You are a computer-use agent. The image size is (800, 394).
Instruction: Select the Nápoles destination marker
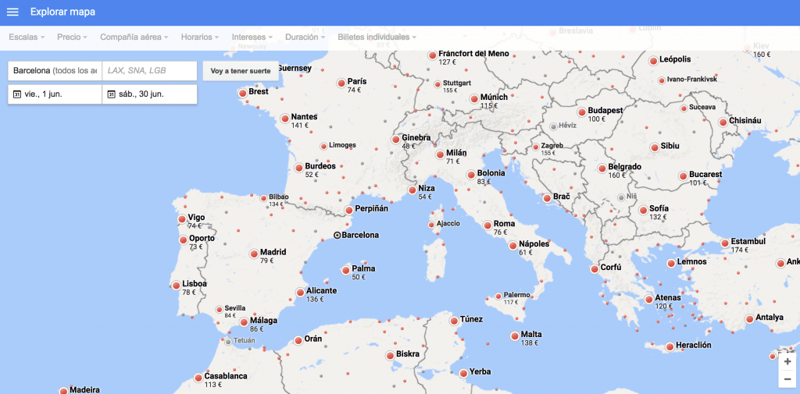coord(513,245)
